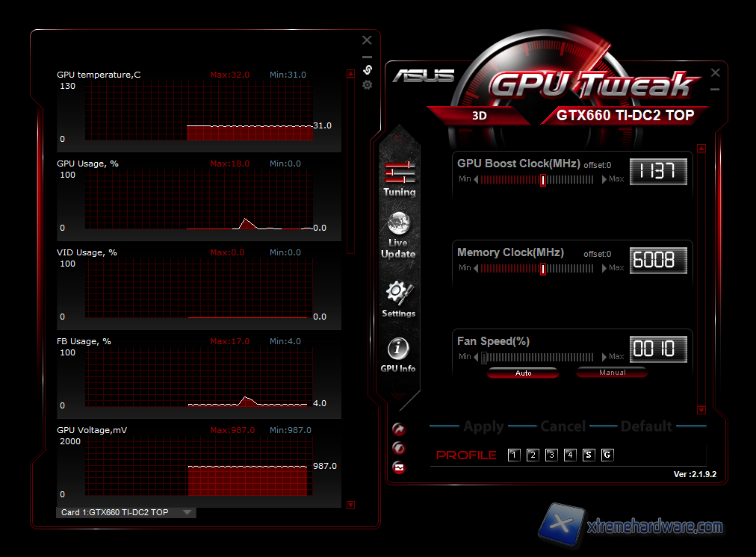
Task: Open the Settings gear in sidebar
Action: [x=398, y=298]
